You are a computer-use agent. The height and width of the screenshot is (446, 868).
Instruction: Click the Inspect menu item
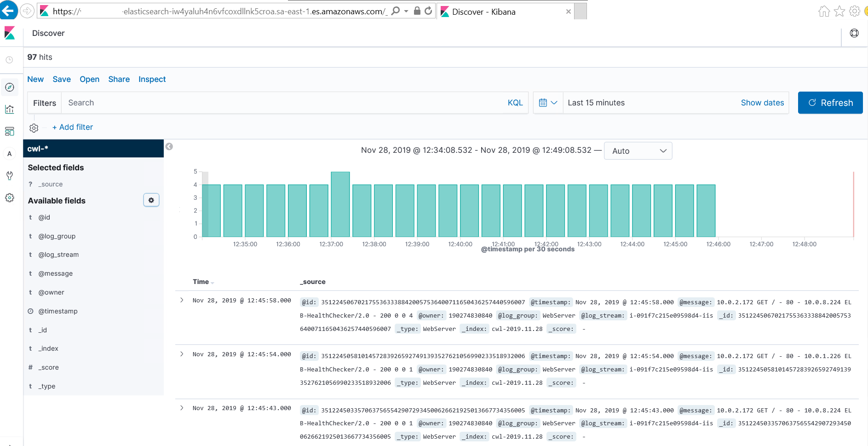(152, 80)
